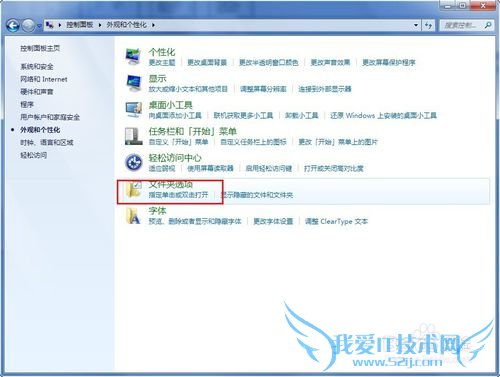The height and width of the screenshot is (377, 500).
Task: Click the refresh button beside address bar
Action: pos(428,25)
